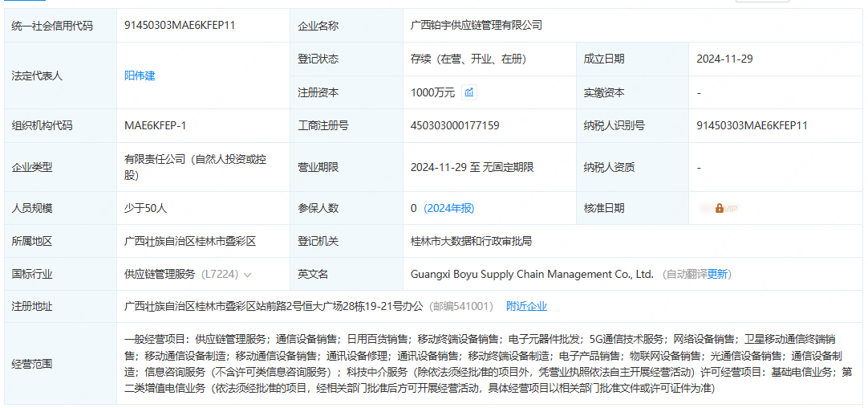This screenshot has width=868, height=408.
Task: Click region value 广西壮族自治区桂林市叠彩区
Action: (190, 241)
